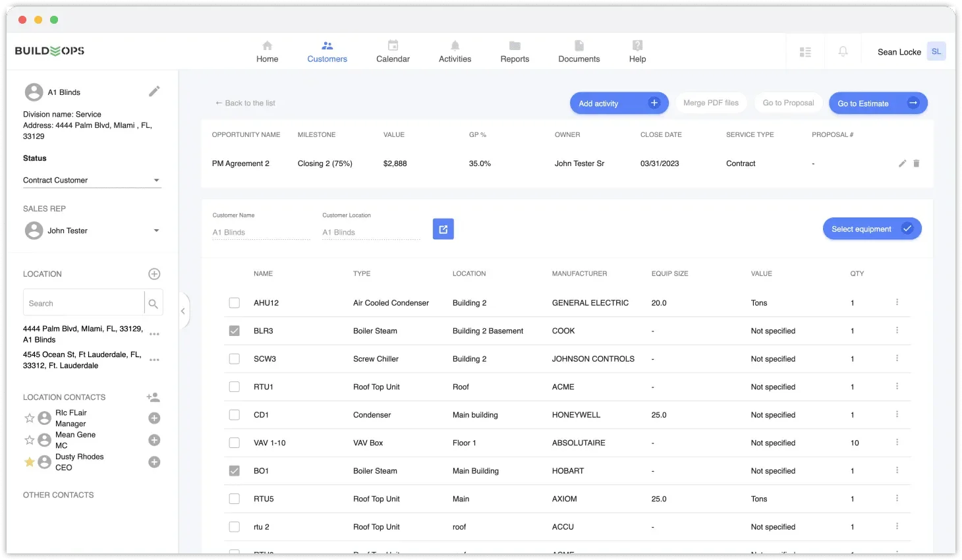Edit the PM Agreement 2 row
This screenshot has height=560, width=962.
[x=902, y=163]
